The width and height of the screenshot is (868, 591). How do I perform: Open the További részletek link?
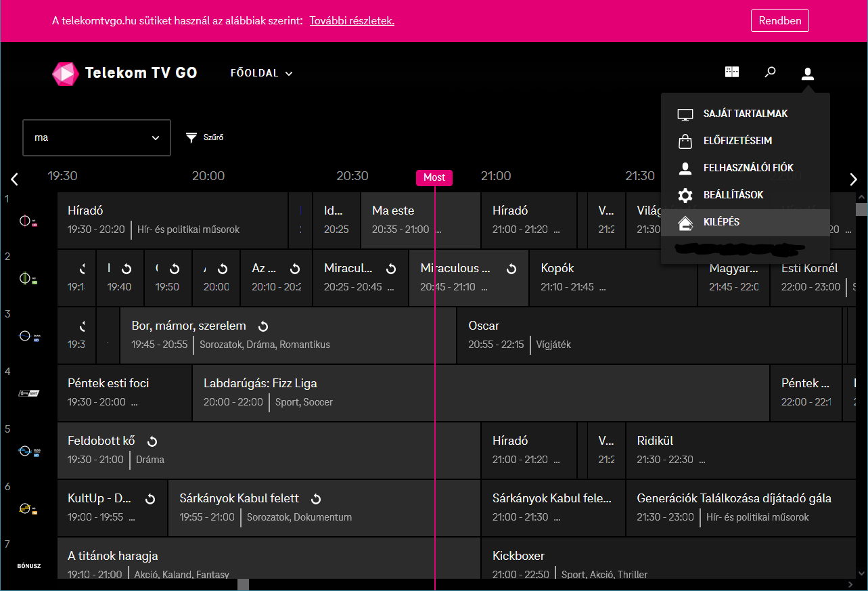pyautogui.click(x=352, y=20)
